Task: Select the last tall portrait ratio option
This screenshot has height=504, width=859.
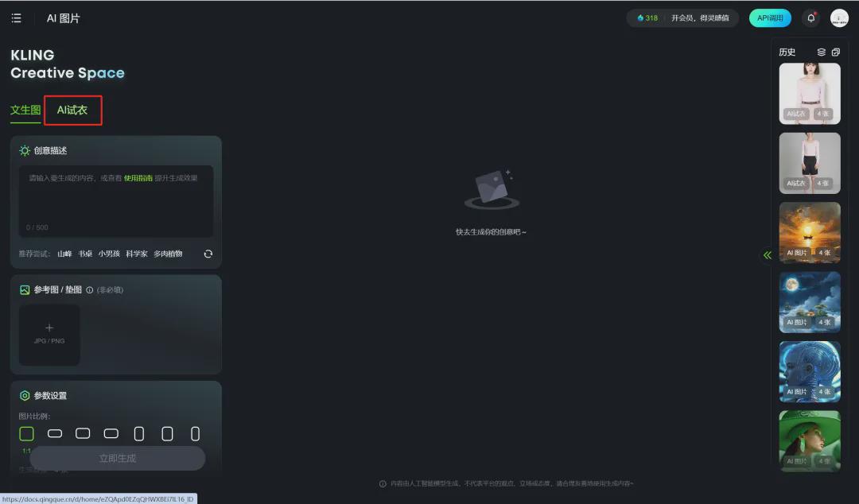Action: (x=195, y=434)
